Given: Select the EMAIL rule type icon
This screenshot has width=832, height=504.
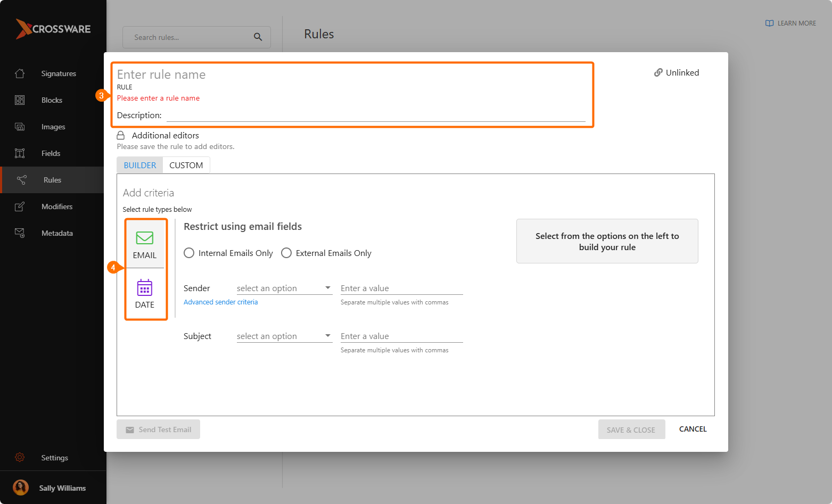Looking at the screenshot, I should tap(145, 238).
